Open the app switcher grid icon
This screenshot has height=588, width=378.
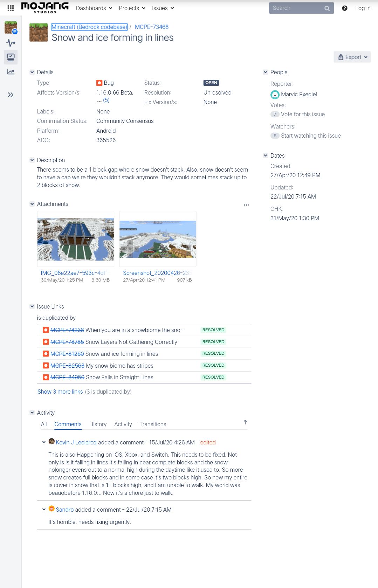(x=11, y=8)
